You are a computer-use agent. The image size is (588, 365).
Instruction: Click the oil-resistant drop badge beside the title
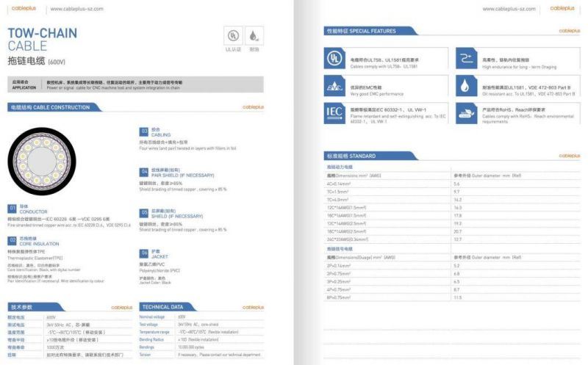pyautogui.click(x=254, y=35)
